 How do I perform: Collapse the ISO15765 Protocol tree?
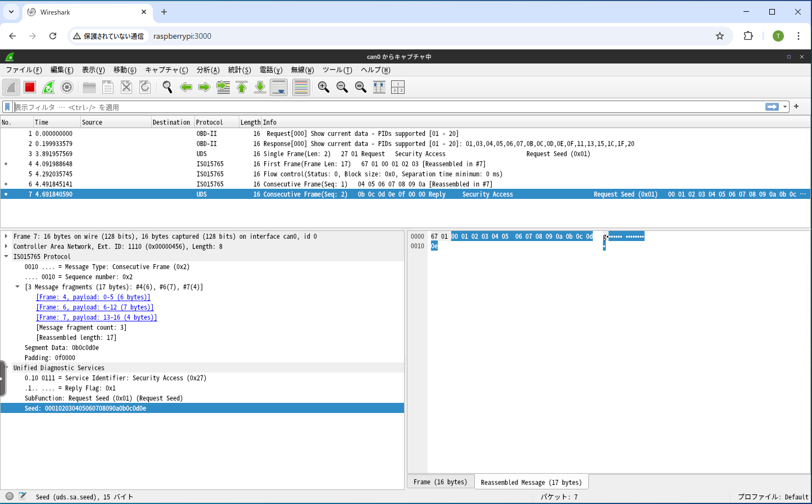coord(7,256)
